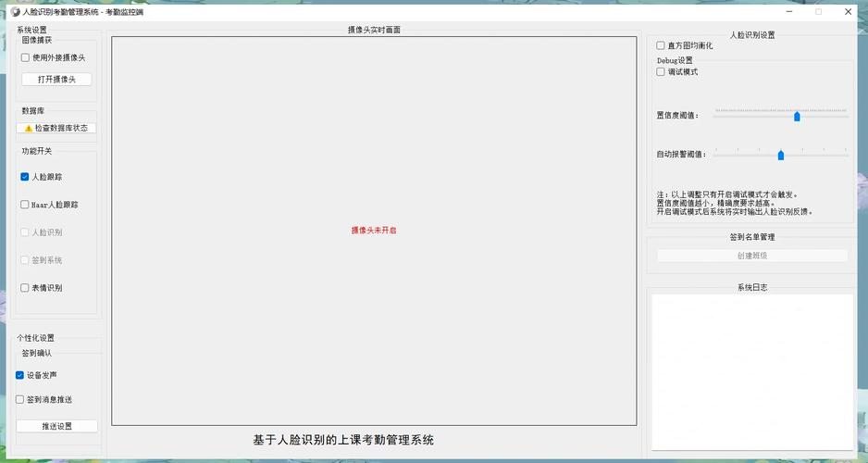This screenshot has height=463, width=868.
Task: Click the note text about 调试模式
Action: (735, 203)
